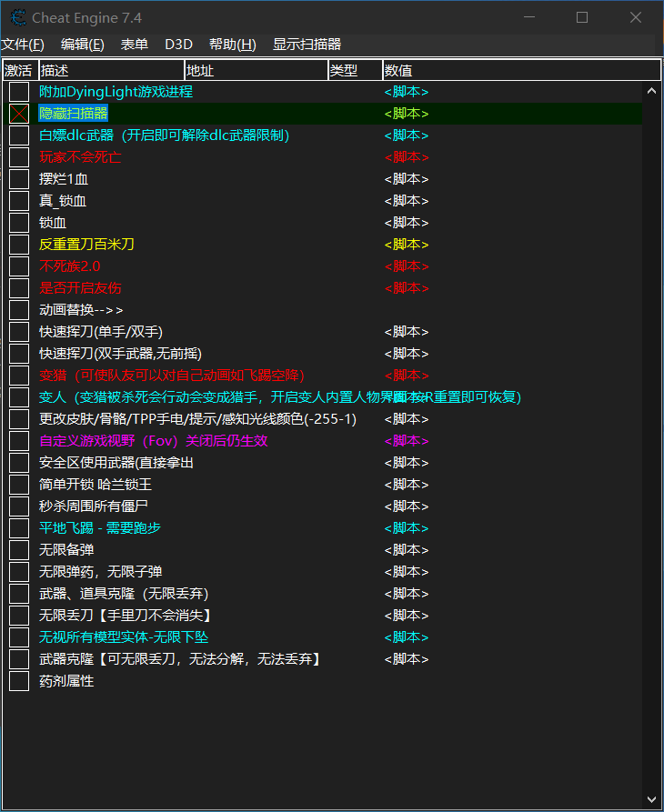Click scrollbar down arrow
The width and height of the screenshot is (664, 812).
(x=651, y=799)
